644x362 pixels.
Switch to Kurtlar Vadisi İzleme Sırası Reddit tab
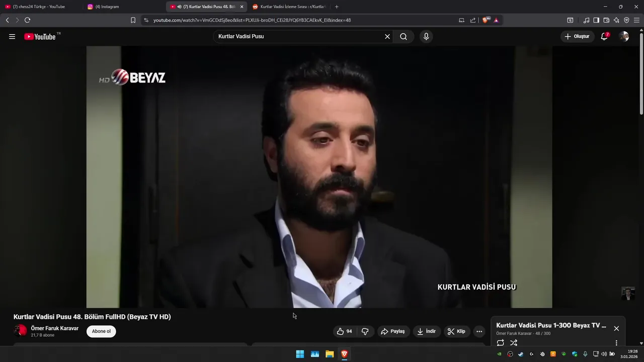coord(289,7)
